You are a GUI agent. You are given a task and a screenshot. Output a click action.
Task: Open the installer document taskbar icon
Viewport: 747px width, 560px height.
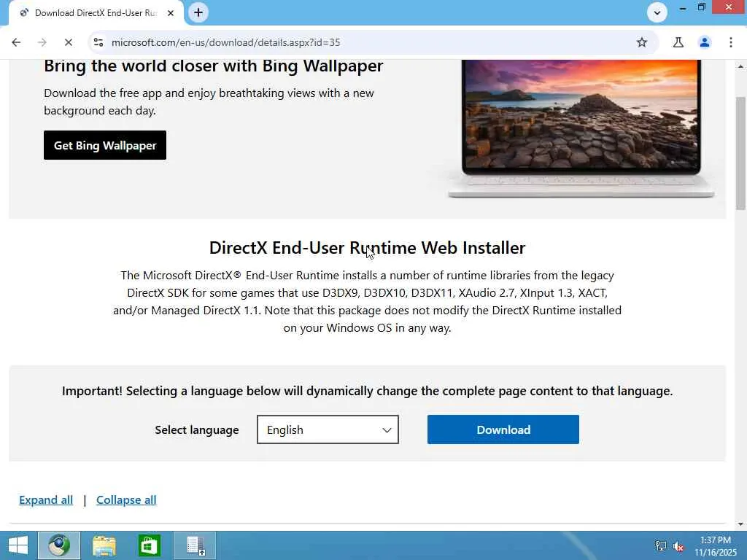coord(195,545)
